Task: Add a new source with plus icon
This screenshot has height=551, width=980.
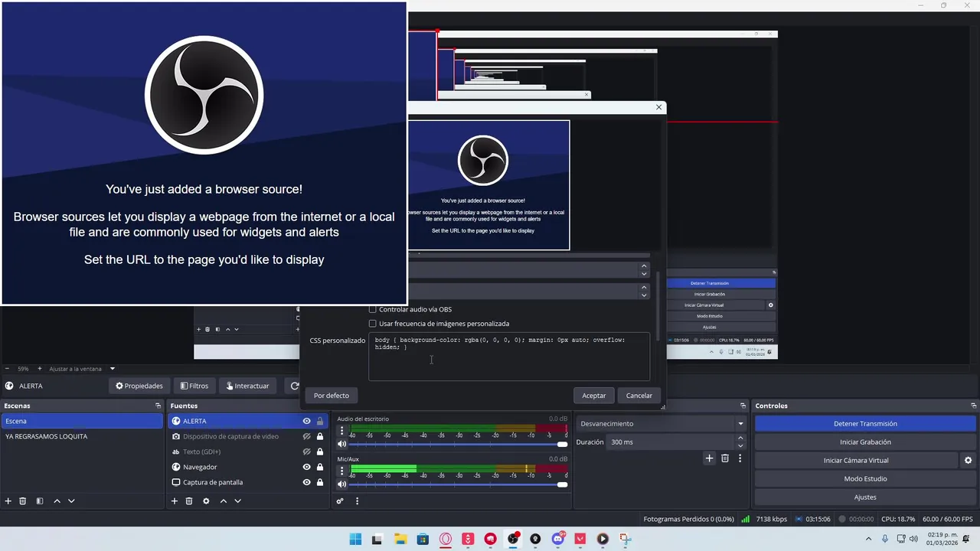Action: pyautogui.click(x=175, y=501)
